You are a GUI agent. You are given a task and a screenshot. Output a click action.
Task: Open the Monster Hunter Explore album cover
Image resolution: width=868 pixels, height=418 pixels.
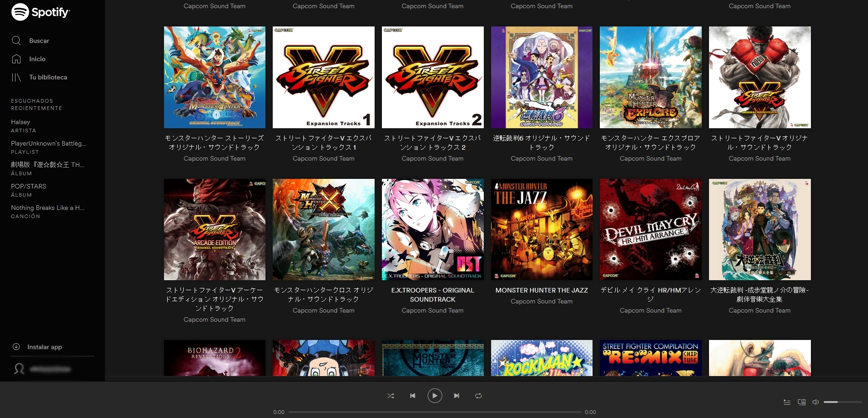651,77
